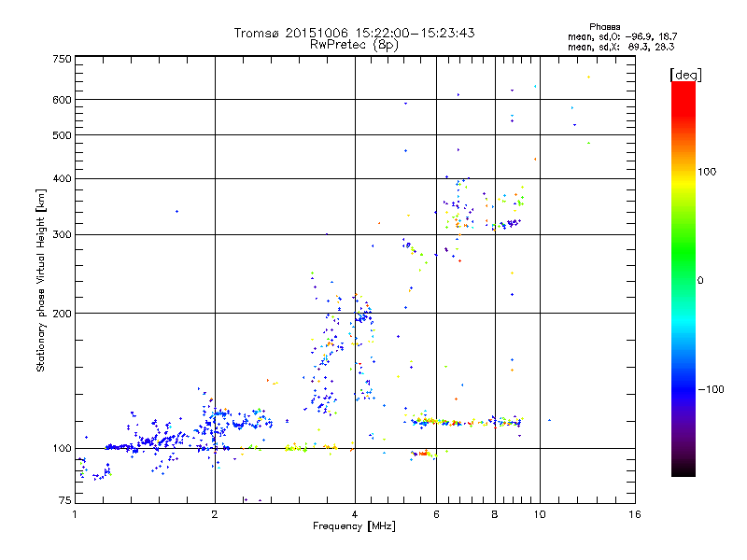The image size is (747, 560).
Task: Click the [deg] colorbar unit label
Action: (x=685, y=75)
